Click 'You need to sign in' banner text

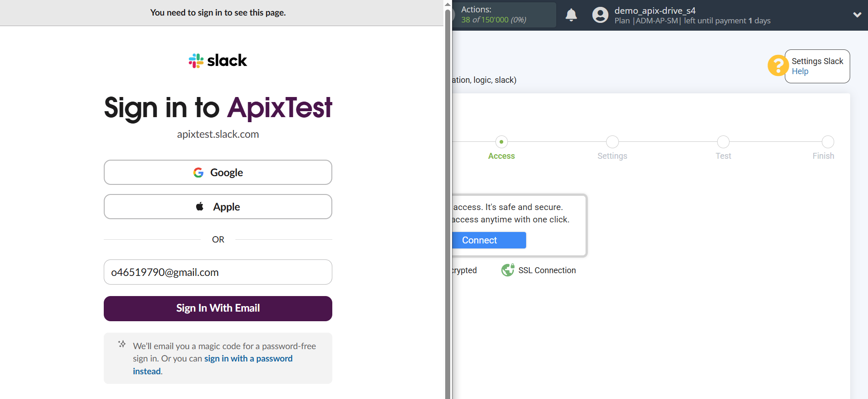(x=218, y=13)
